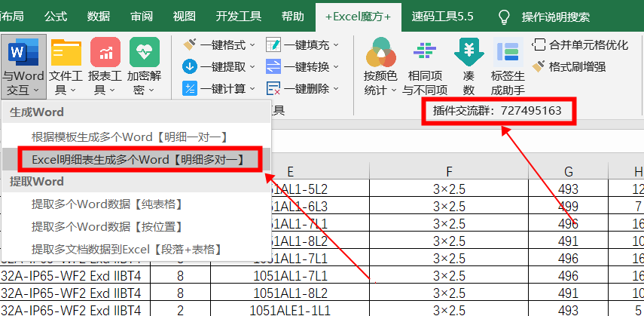Open the 与Word交互 Word icon
The height and width of the screenshot is (316, 644).
23,53
